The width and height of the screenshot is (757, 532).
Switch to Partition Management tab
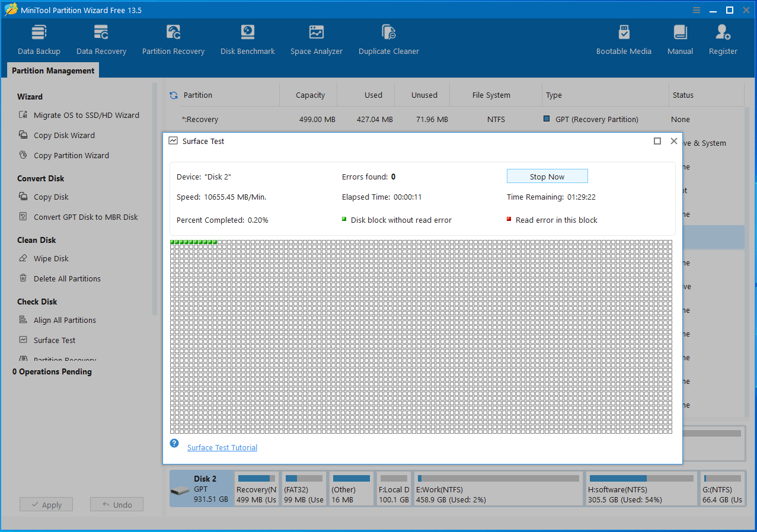(53, 70)
